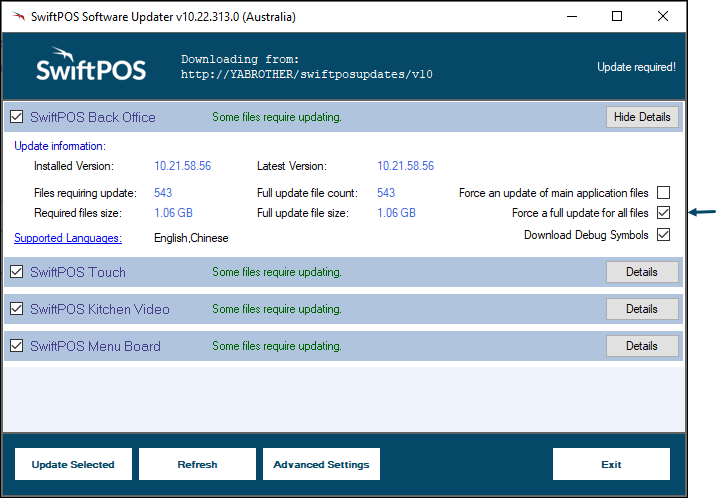Click the Full update file count value 543

(x=386, y=193)
